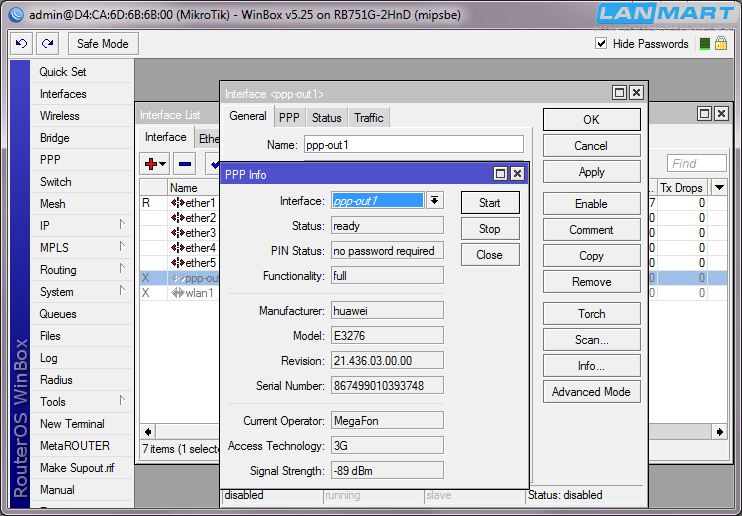Click the ether2 interface icon
The height and width of the screenshot is (516, 742).
pos(178,218)
